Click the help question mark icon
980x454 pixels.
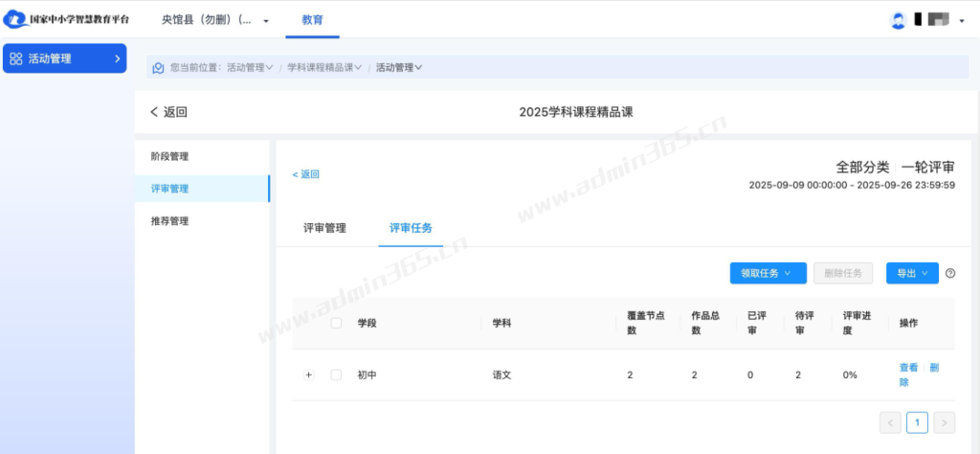tap(950, 273)
